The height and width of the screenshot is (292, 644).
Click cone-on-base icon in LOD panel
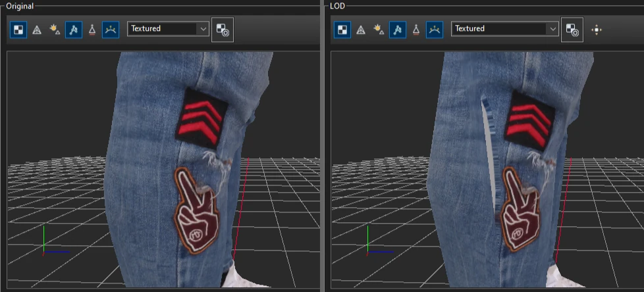tap(416, 30)
